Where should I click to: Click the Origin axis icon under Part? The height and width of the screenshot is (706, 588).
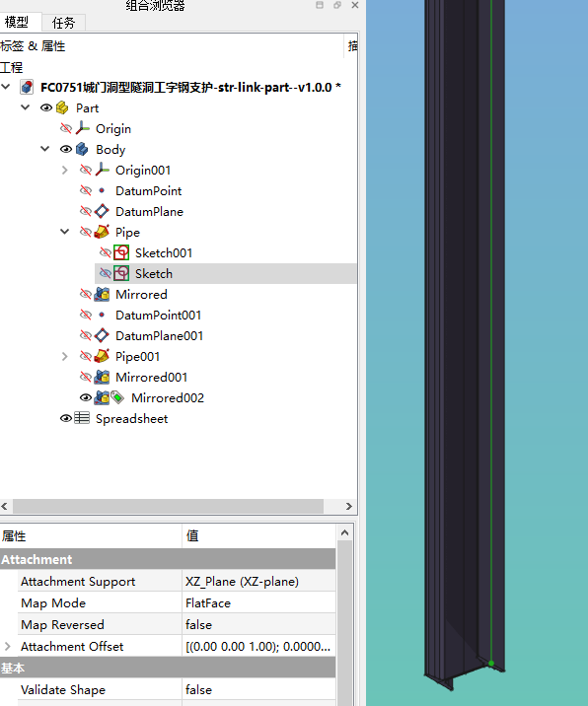tap(83, 128)
